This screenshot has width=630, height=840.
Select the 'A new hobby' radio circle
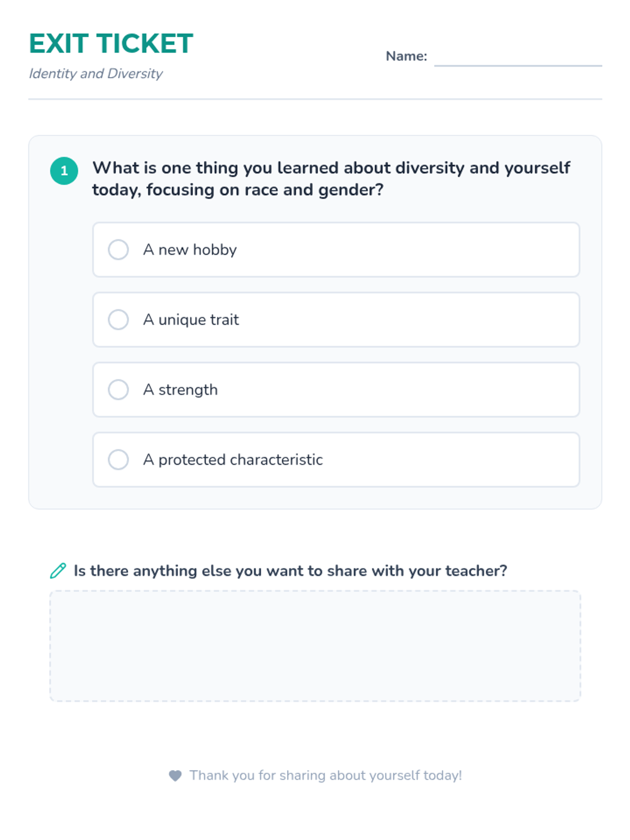click(118, 250)
